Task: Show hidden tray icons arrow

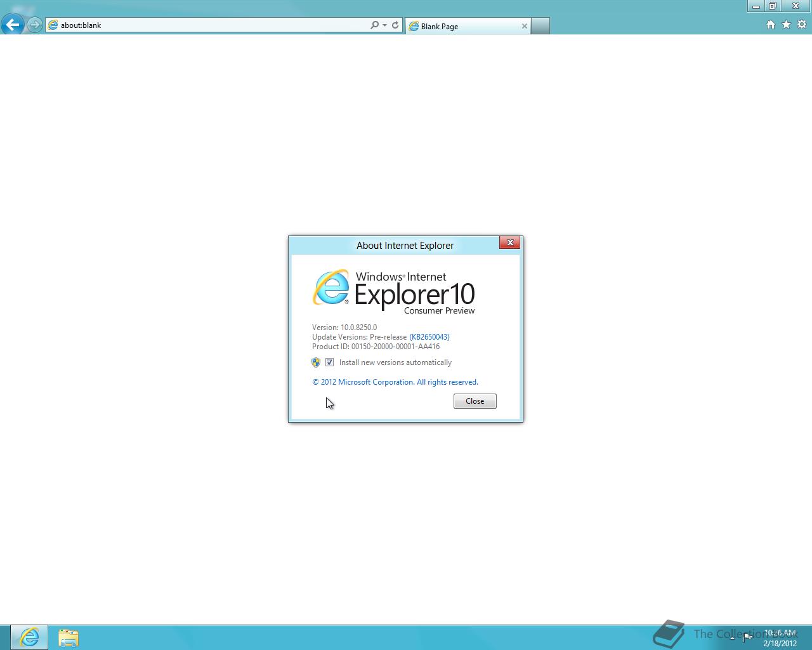Action: [x=732, y=638]
